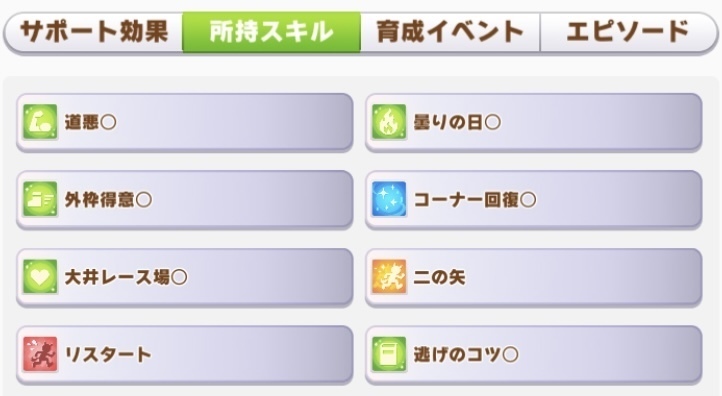The image size is (722, 396).
Task: Click the green muscle icon for 道悪○
Action: click(40, 122)
